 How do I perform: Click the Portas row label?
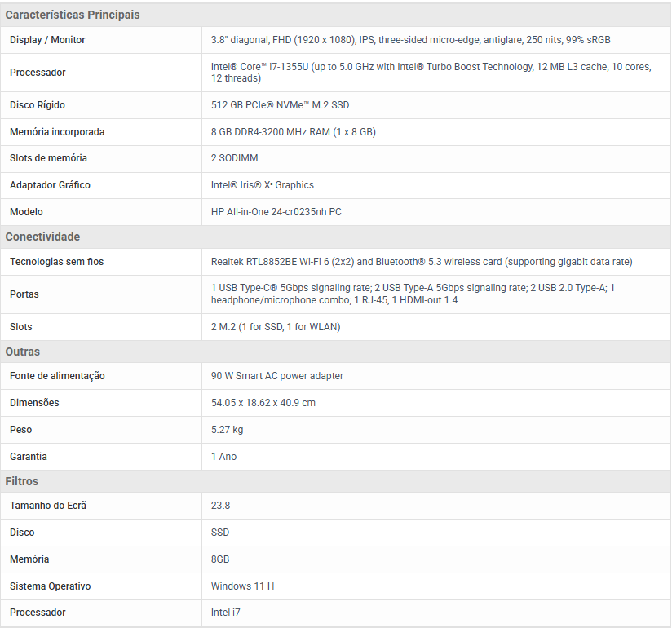click(24, 294)
